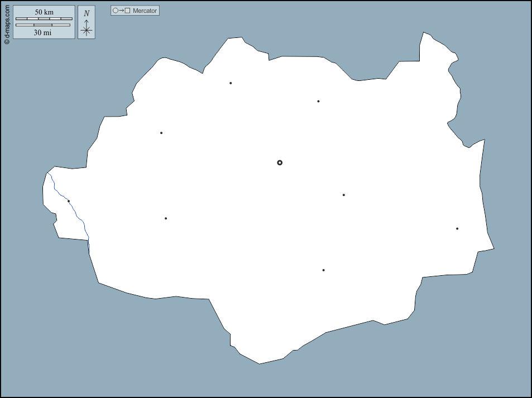Screen dimensions: 532x398
Task: Click the southernmost city dot
Action: (x=323, y=270)
